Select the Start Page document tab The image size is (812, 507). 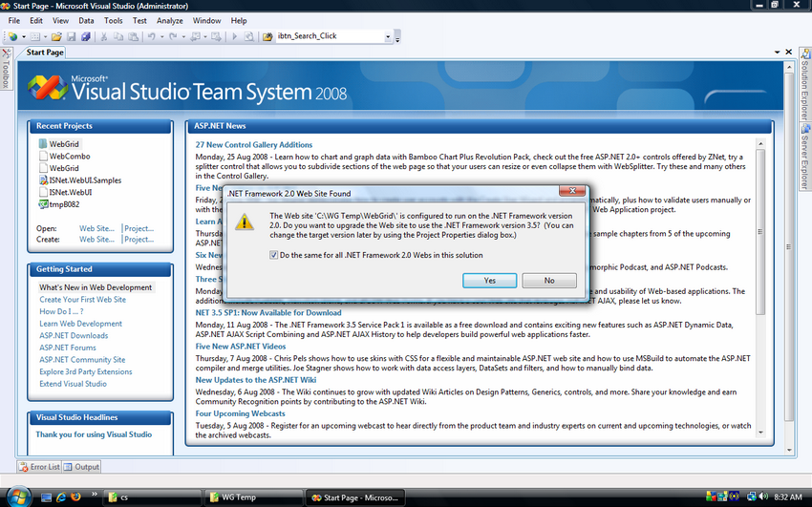[45, 53]
